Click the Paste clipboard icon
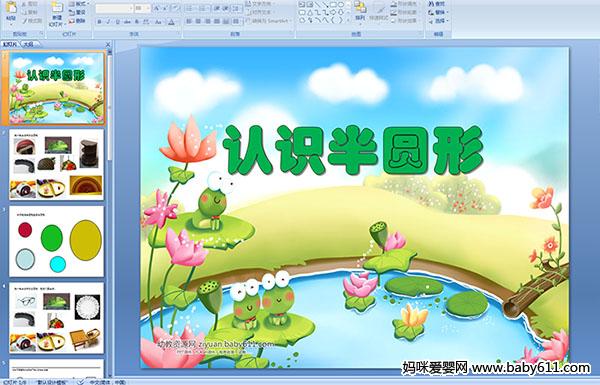 [x=11, y=8]
